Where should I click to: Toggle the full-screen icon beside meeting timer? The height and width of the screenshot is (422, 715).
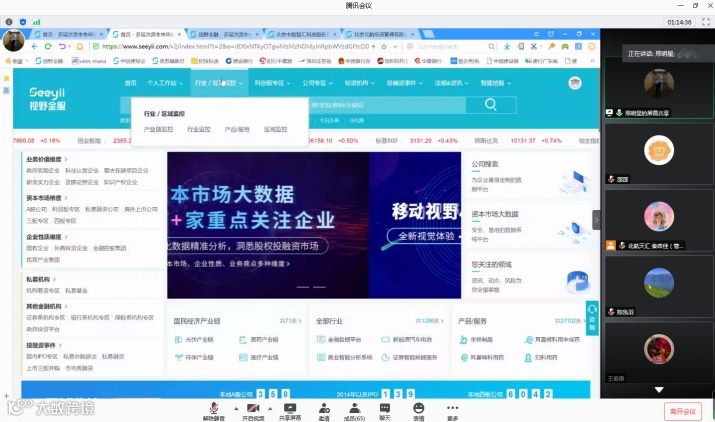[x=706, y=22]
